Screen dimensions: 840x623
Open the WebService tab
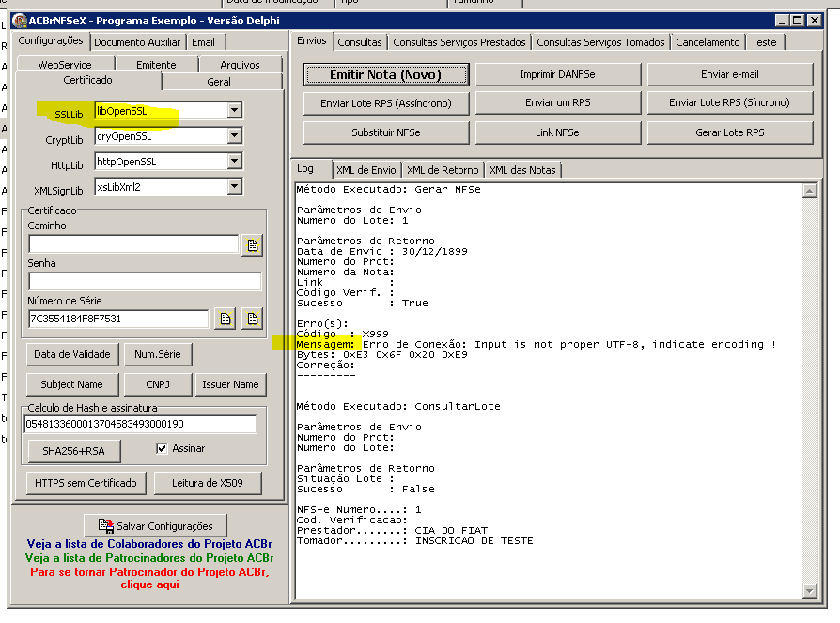(65, 64)
